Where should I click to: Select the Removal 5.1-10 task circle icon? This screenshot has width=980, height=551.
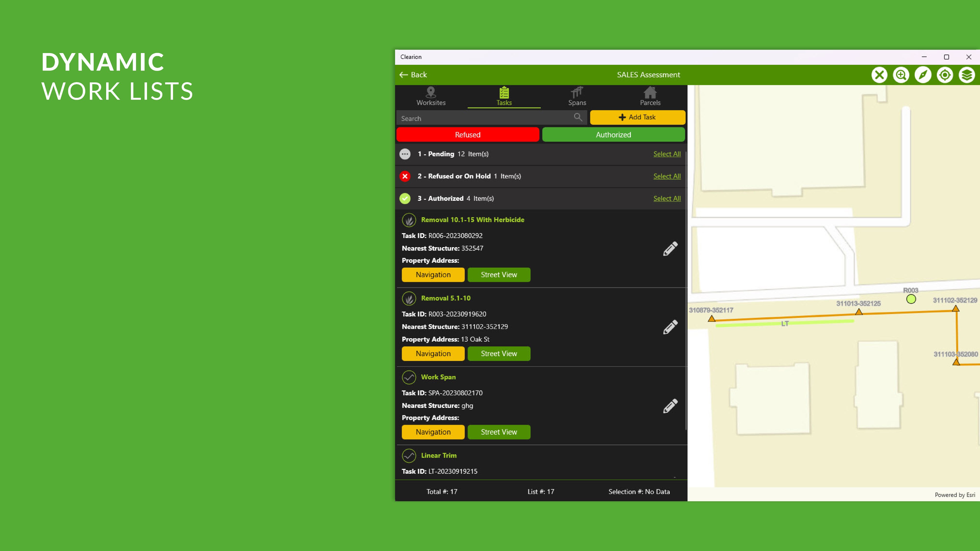[409, 298]
